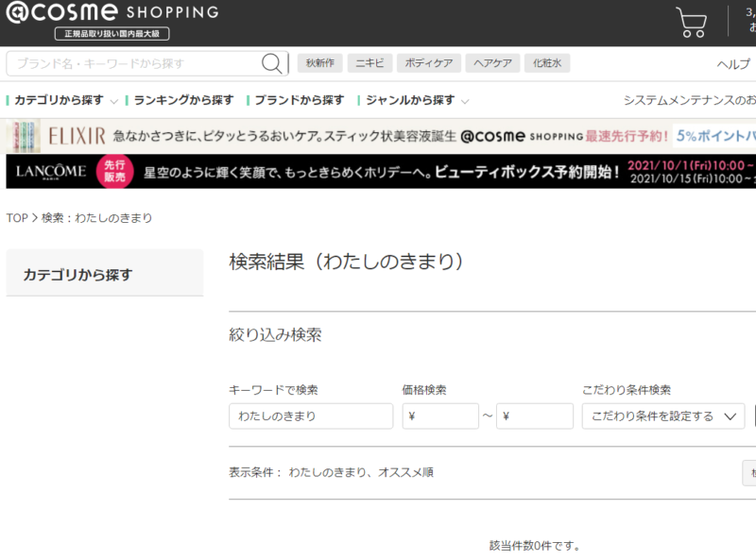Image resolution: width=756 pixels, height=560 pixels.
Task: Open the shopping cart icon
Action: (x=691, y=22)
